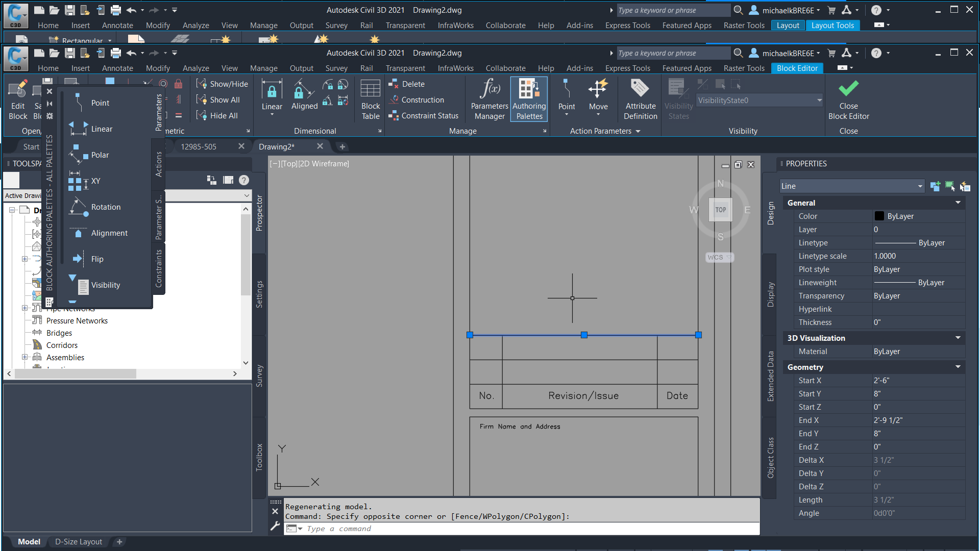Select the Construction geometry tool
The height and width of the screenshot is (551, 980).
pos(423,100)
